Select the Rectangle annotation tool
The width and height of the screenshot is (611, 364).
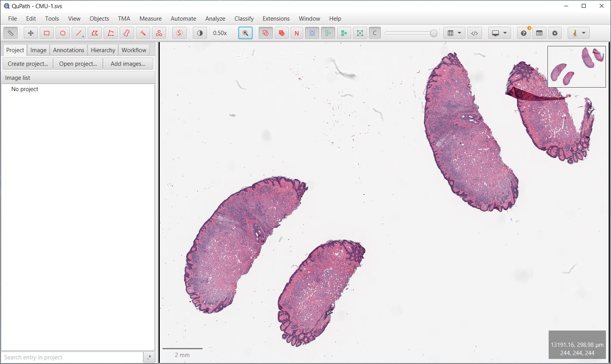point(47,33)
